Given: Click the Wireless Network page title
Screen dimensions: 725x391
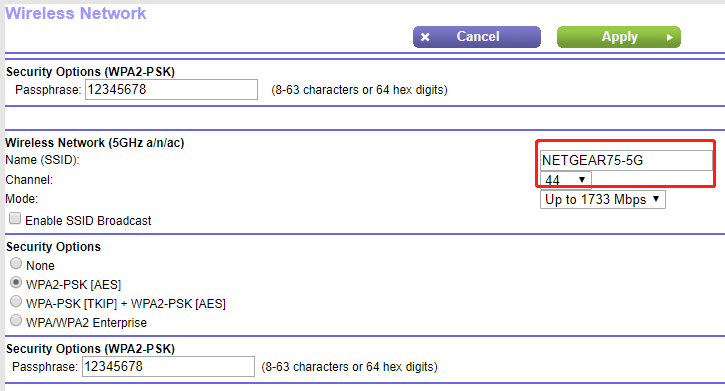Looking at the screenshot, I should tap(76, 13).
